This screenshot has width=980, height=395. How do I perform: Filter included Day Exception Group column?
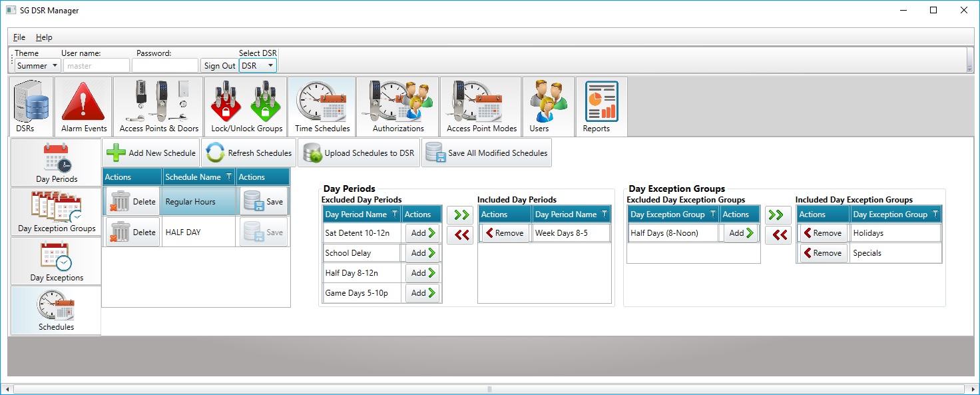pos(935,214)
